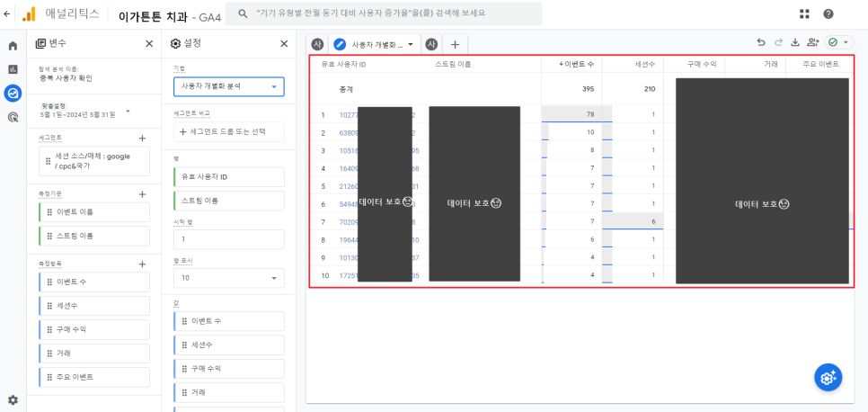Click the 시작 행 input field

coord(228,239)
